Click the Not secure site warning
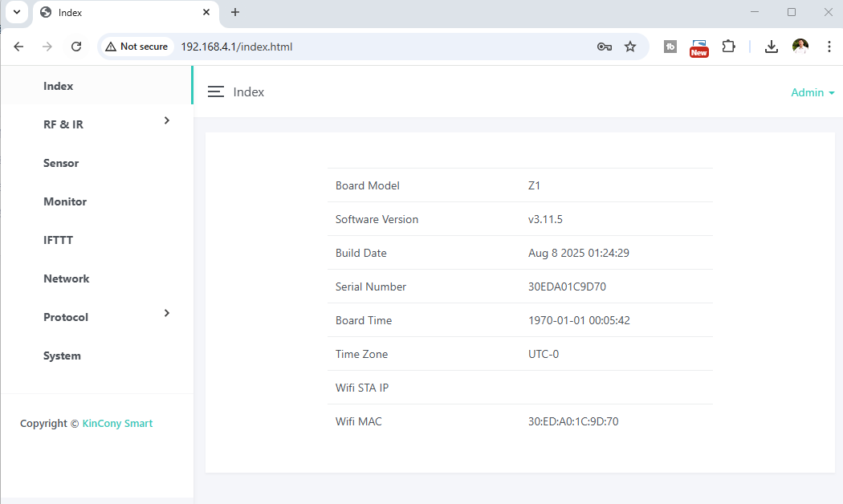Image resolution: width=843 pixels, height=504 pixels. pyautogui.click(x=136, y=47)
